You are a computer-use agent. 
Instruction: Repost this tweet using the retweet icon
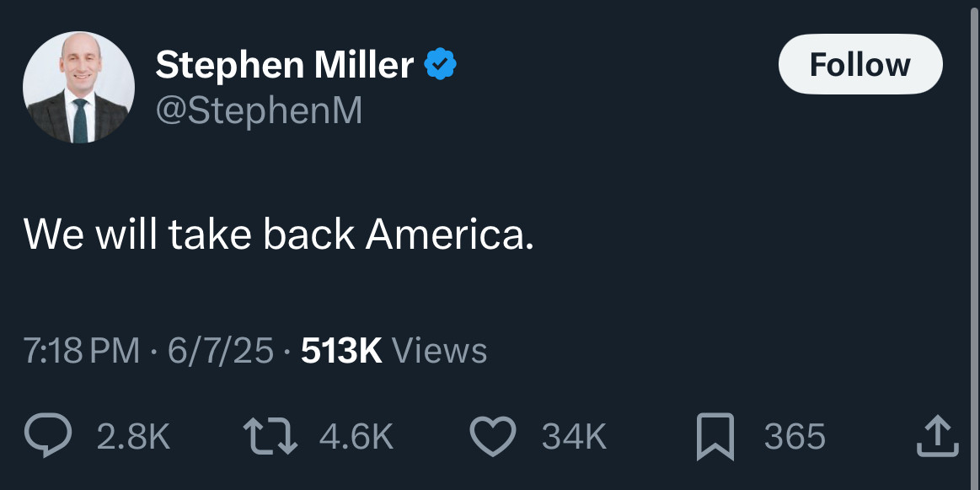click(270, 437)
